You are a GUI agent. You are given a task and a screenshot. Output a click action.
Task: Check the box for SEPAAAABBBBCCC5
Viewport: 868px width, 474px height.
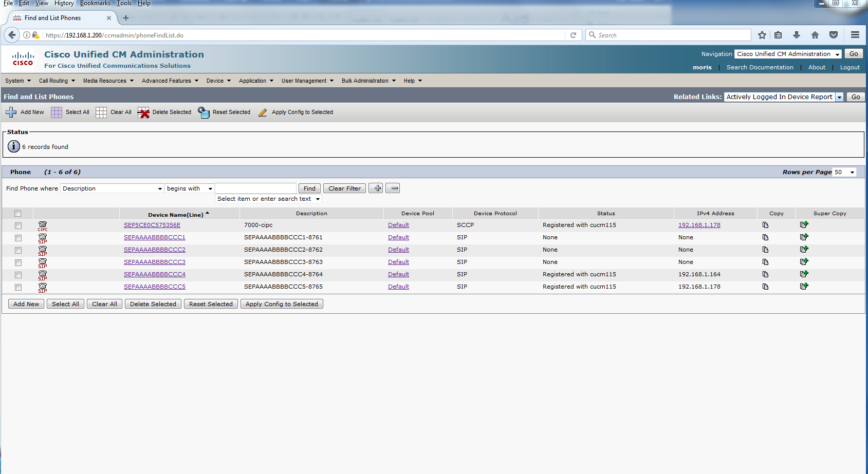point(18,287)
